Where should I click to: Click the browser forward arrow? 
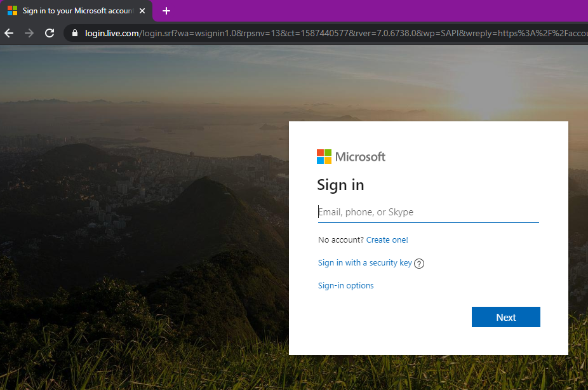click(29, 34)
